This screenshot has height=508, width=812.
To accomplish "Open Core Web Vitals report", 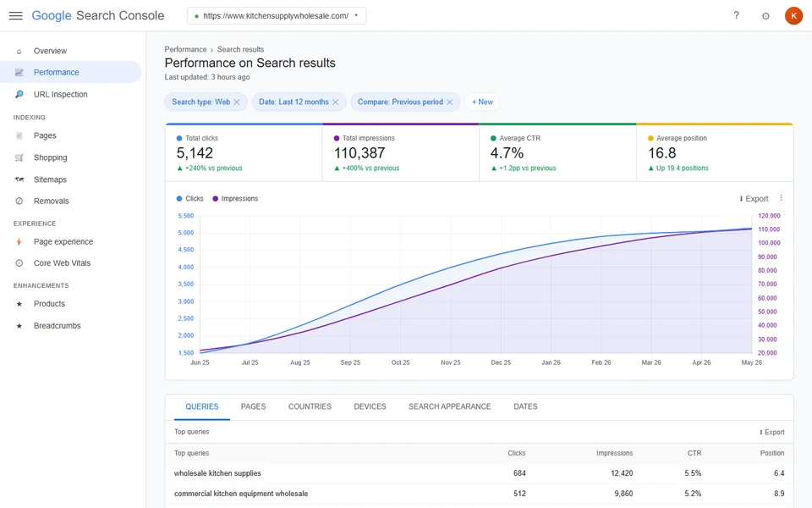I will tap(70, 263).
